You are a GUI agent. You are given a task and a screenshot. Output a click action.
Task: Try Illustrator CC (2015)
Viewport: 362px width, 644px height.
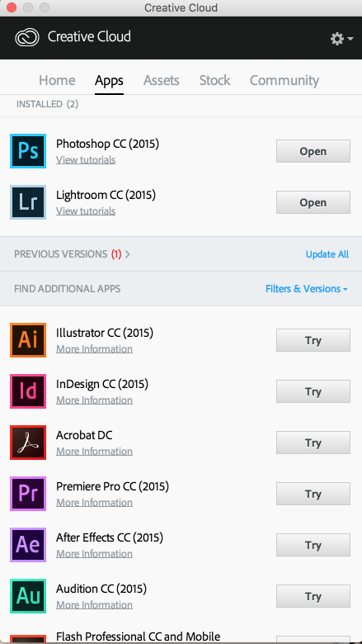(x=313, y=340)
